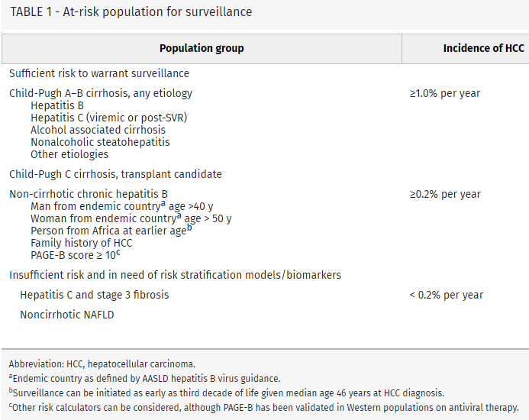Image resolution: width=529 pixels, height=420 pixels.
Task: Click the "Nonalcoholic steatohepatitis" entry
Action: coord(100,142)
